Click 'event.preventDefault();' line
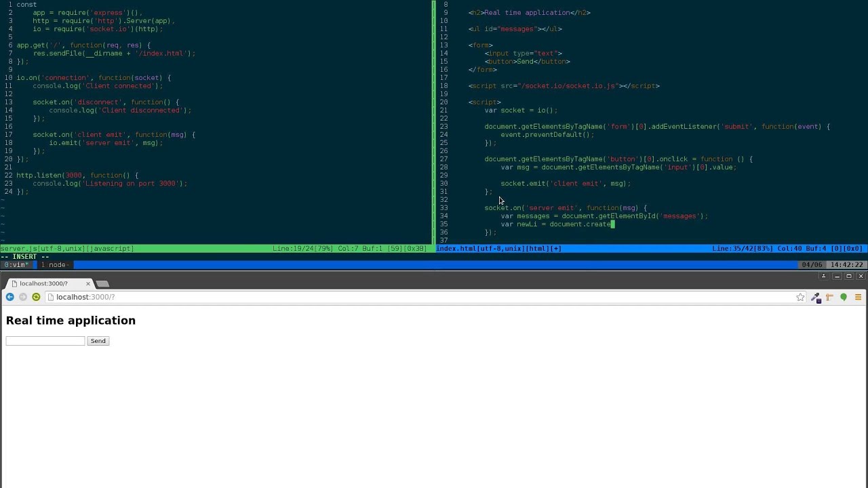Screen dimensions: 868x488 pos(547,134)
